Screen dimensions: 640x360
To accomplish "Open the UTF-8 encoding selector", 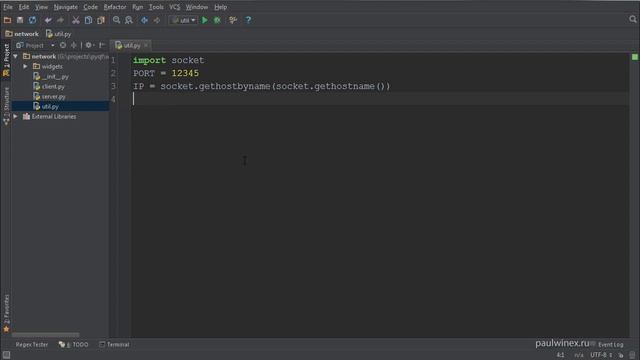I will click(x=601, y=355).
